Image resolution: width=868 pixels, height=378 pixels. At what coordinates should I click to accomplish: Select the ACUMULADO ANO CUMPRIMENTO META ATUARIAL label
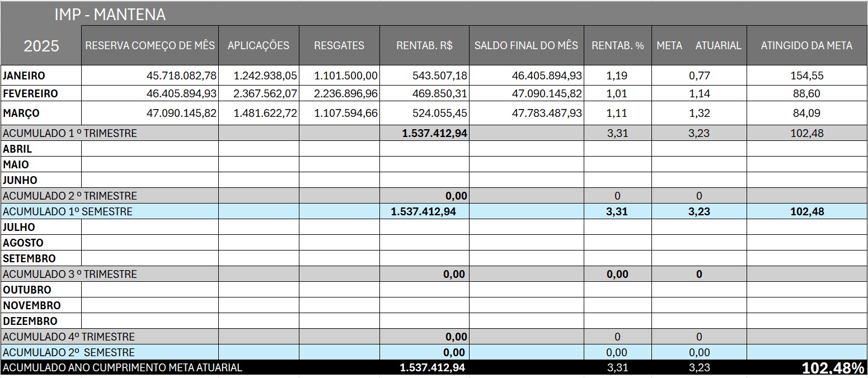[123, 368]
